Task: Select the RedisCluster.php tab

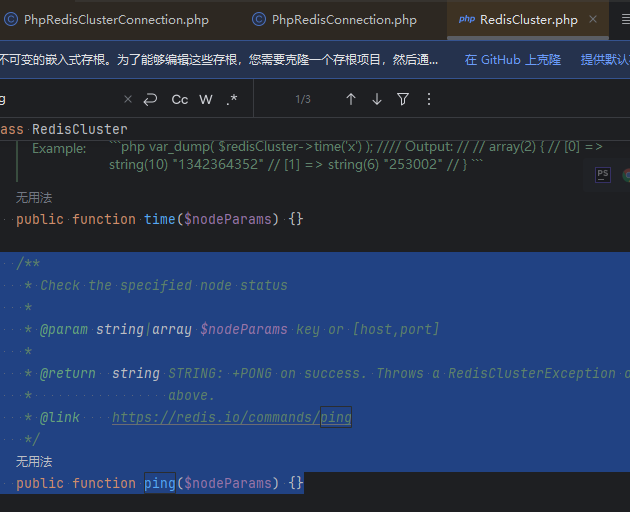Action: 528,20
